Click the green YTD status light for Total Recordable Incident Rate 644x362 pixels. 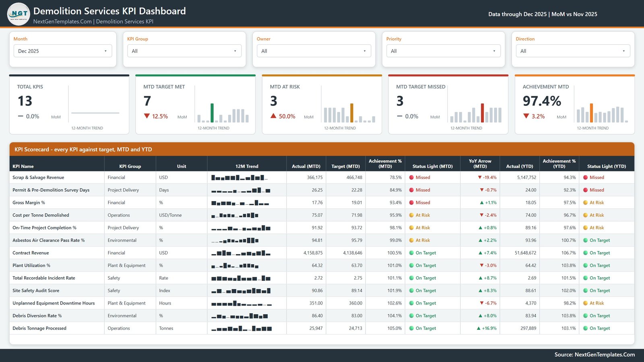click(586, 278)
